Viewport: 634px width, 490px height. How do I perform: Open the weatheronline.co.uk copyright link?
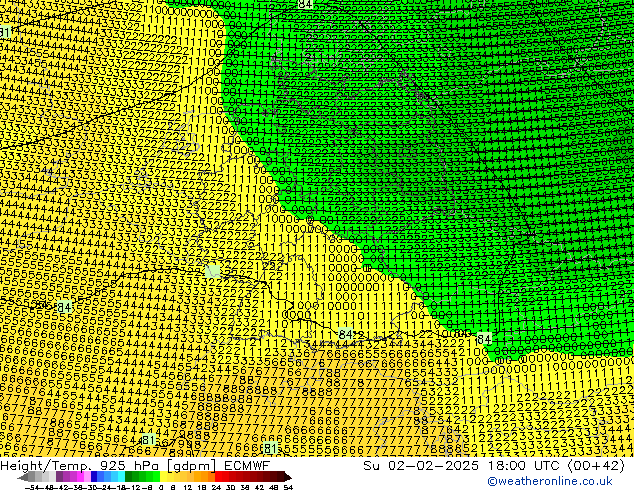(x=550, y=481)
